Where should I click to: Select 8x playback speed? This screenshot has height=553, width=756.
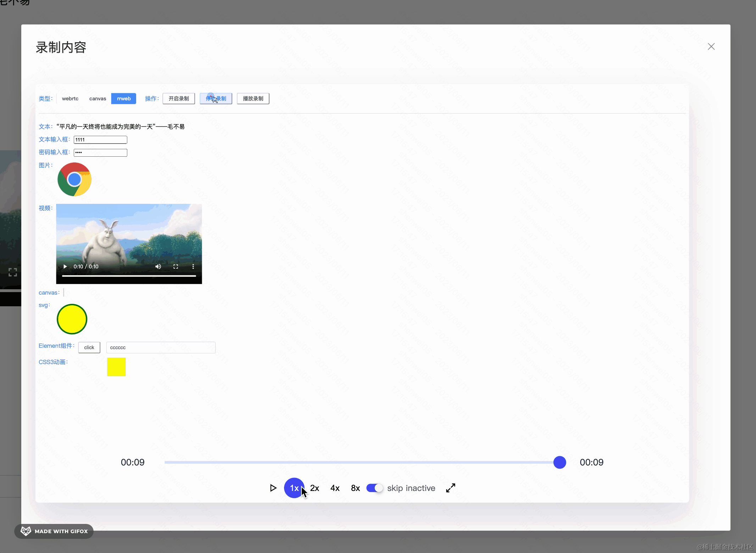point(355,488)
